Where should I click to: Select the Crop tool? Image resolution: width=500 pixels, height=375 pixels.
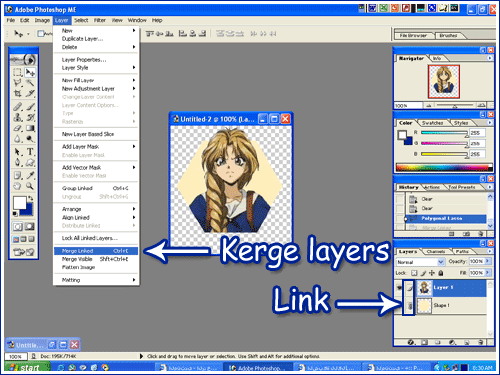coord(17,93)
